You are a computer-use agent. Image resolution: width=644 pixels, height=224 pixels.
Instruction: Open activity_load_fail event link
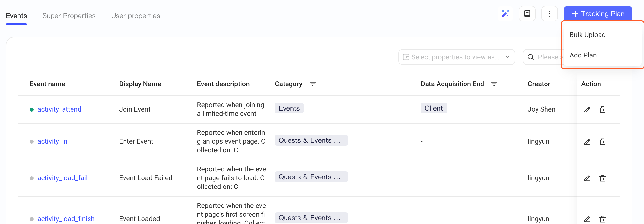point(62,178)
